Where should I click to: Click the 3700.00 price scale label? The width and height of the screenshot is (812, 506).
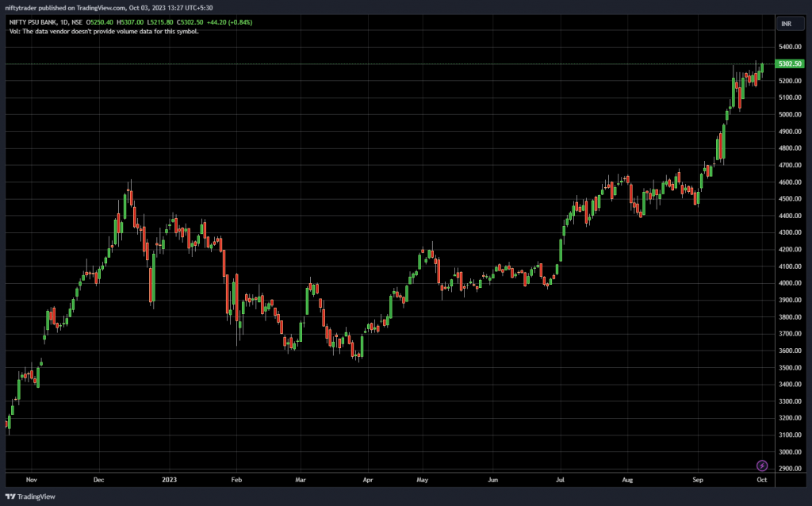(790, 334)
